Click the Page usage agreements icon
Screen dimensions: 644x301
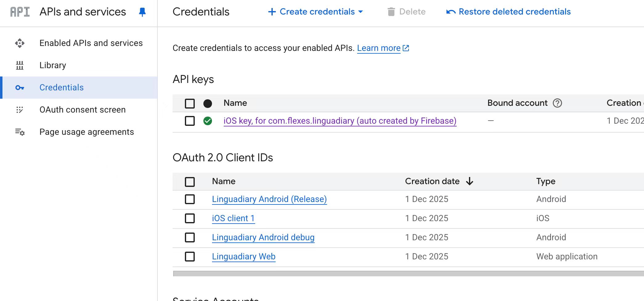[x=20, y=132]
